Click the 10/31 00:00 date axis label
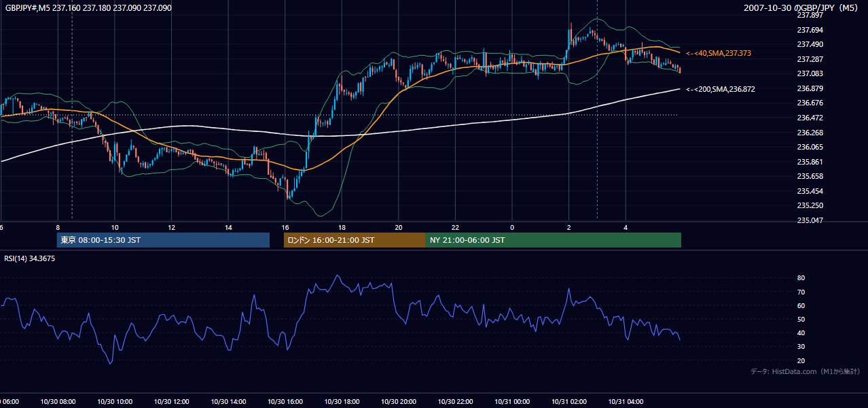868x408 pixels. point(511,401)
